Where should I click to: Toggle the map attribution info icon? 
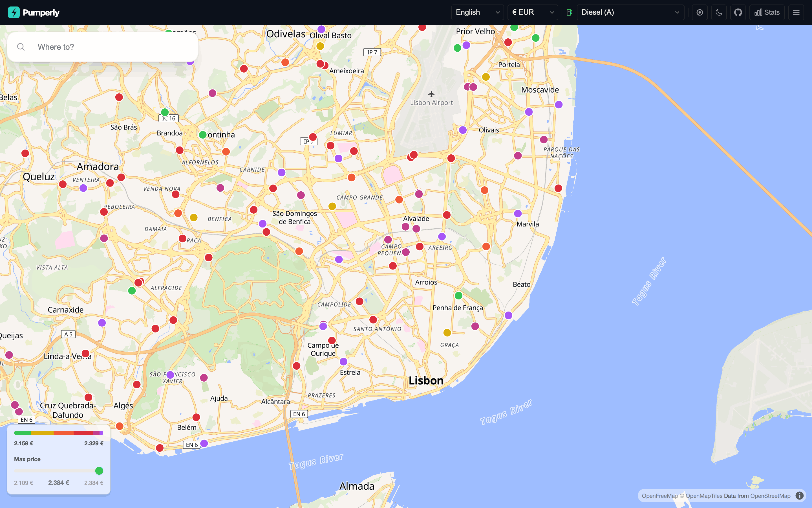click(800, 496)
